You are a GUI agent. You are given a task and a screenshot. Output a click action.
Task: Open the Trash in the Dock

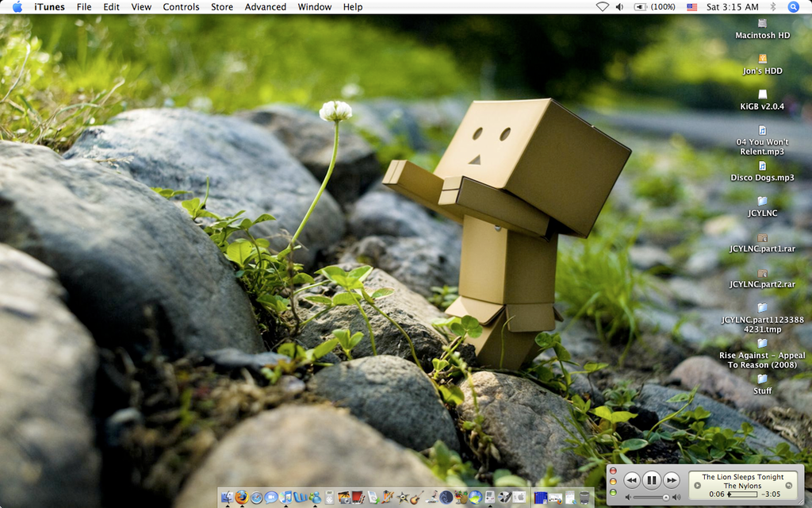tap(584, 498)
